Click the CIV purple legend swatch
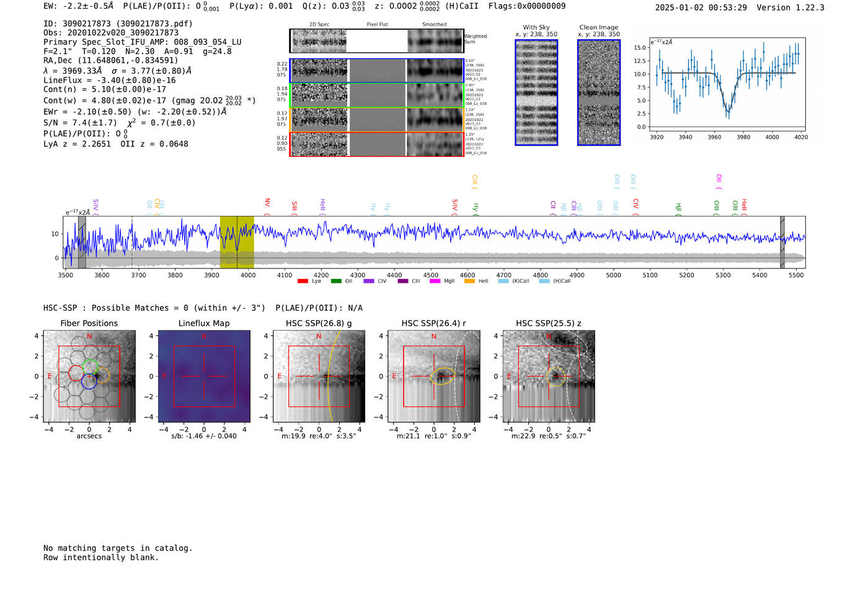The width and height of the screenshot is (868, 591). click(x=369, y=281)
